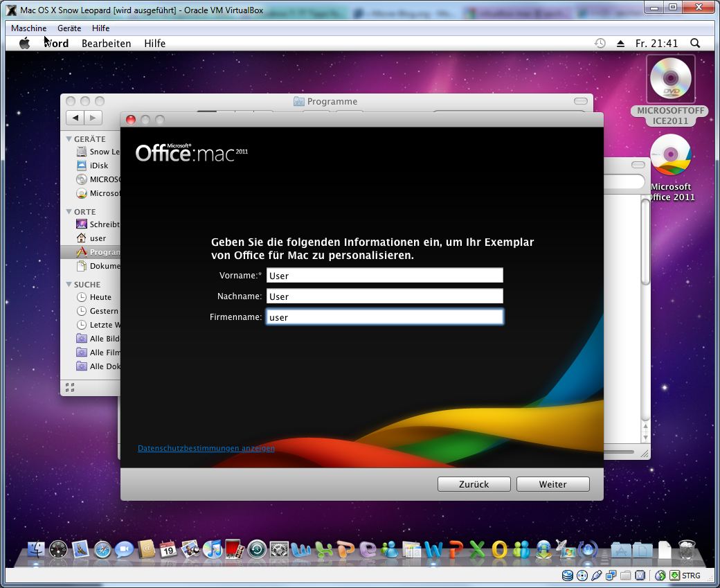Click into the Firmenname field

[x=385, y=317]
